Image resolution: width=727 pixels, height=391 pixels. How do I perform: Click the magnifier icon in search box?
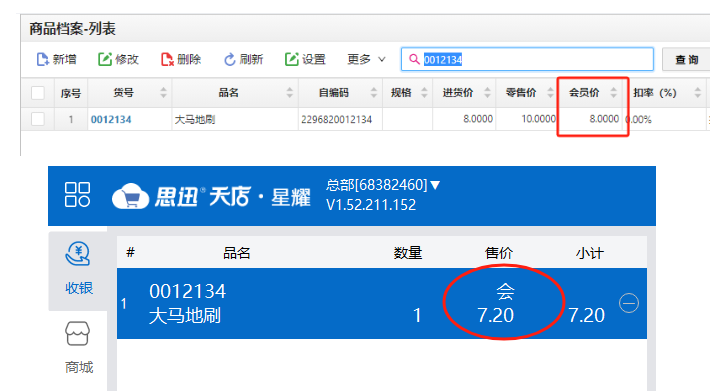point(414,59)
